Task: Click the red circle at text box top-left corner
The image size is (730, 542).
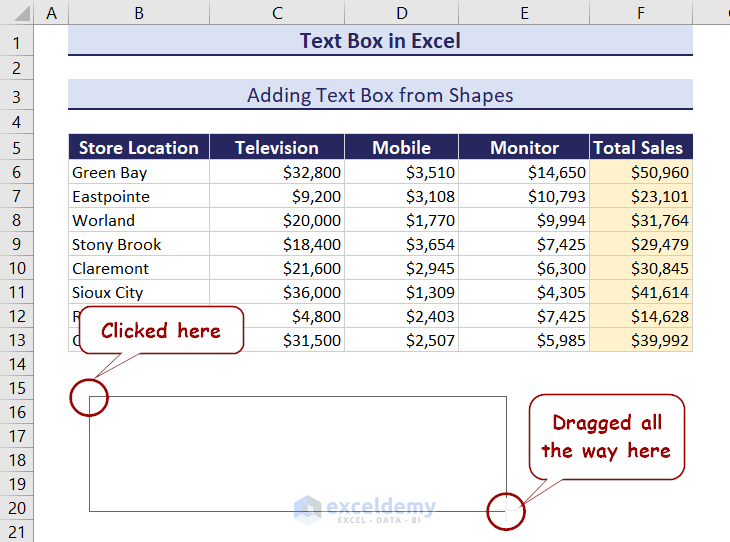Action: point(89,397)
